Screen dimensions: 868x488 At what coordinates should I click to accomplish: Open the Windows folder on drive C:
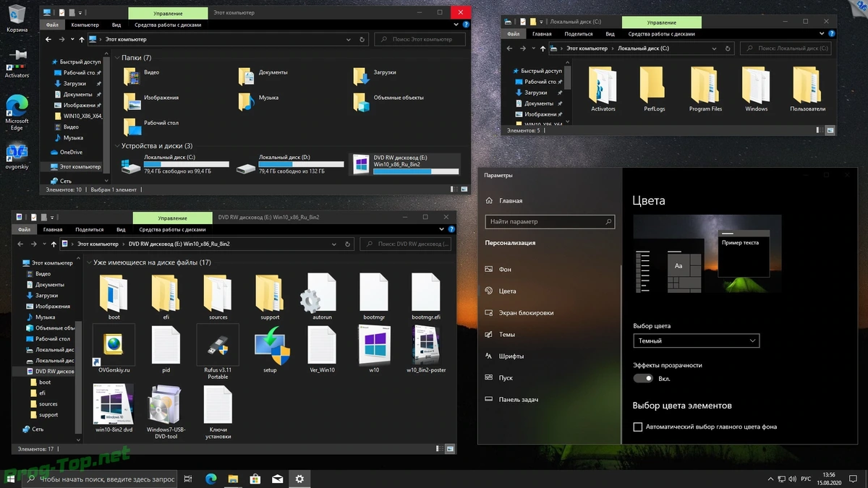(x=757, y=89)
